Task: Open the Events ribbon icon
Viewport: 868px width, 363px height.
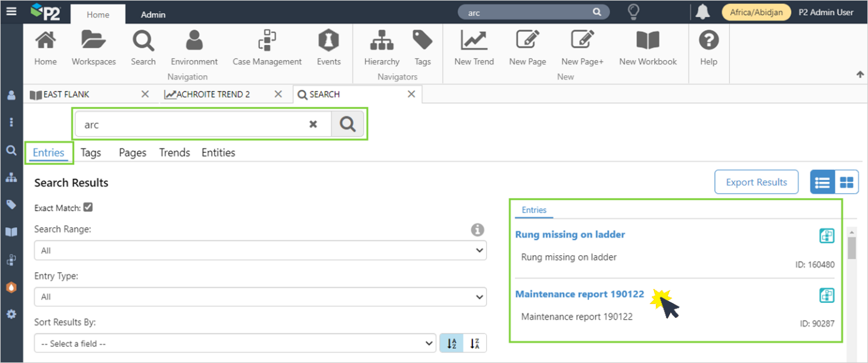Action: click(328, 48)
